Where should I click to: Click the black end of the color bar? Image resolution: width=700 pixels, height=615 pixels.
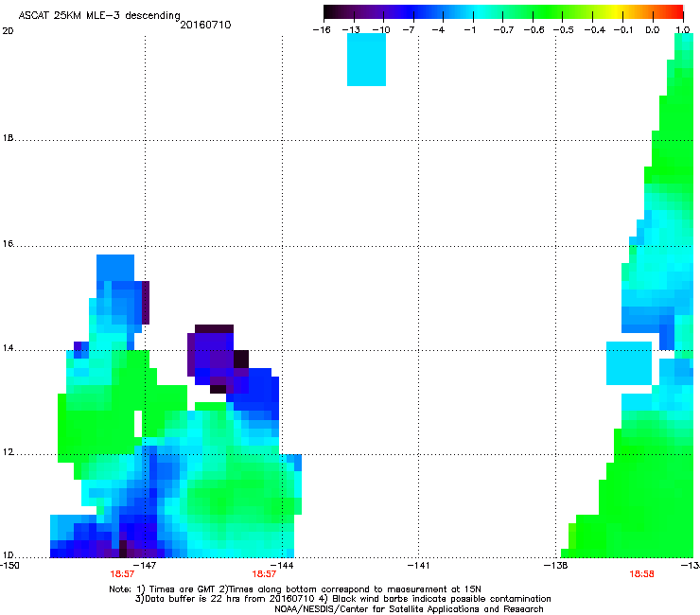[328, 12]
